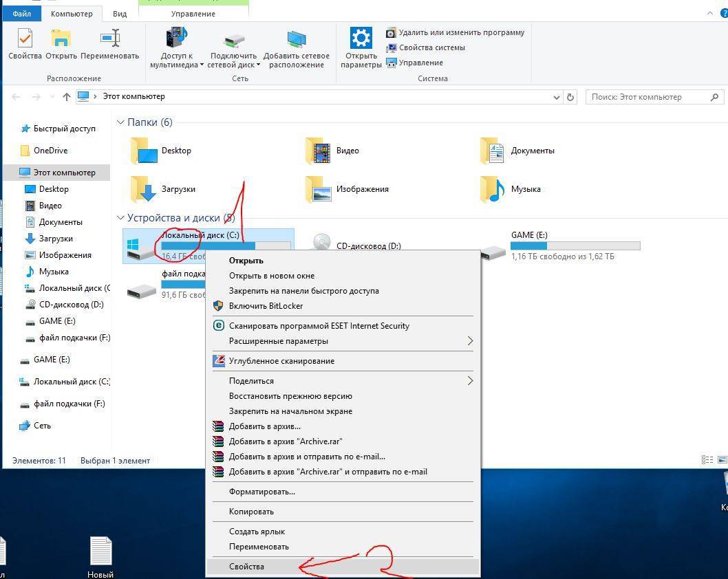728x579 pixels.
Task: Click the Свойства ribbon icon
Action: coord(25,39)
